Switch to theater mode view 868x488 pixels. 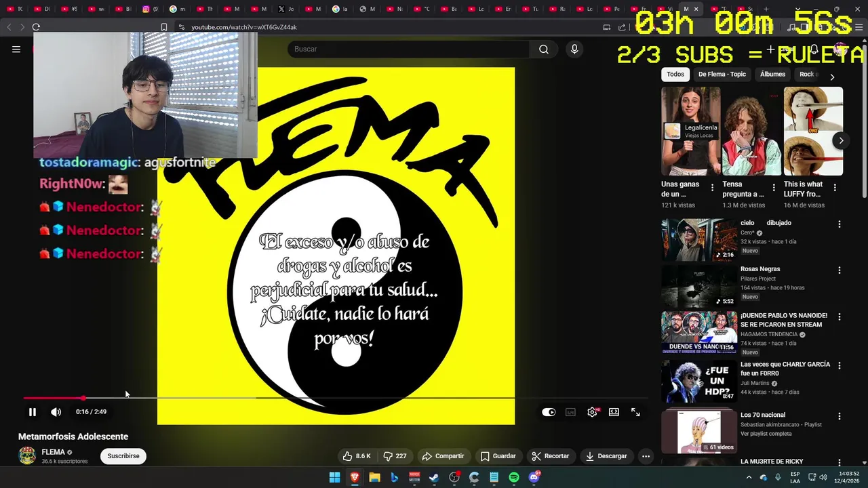[x=614, y=411]
